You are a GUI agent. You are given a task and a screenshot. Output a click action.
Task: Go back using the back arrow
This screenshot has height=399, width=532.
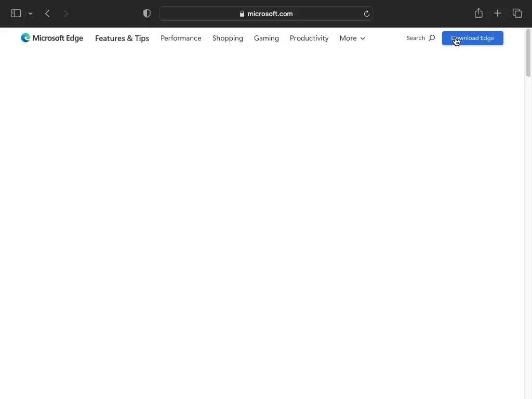pyautogui.click(x=47, y=14)
